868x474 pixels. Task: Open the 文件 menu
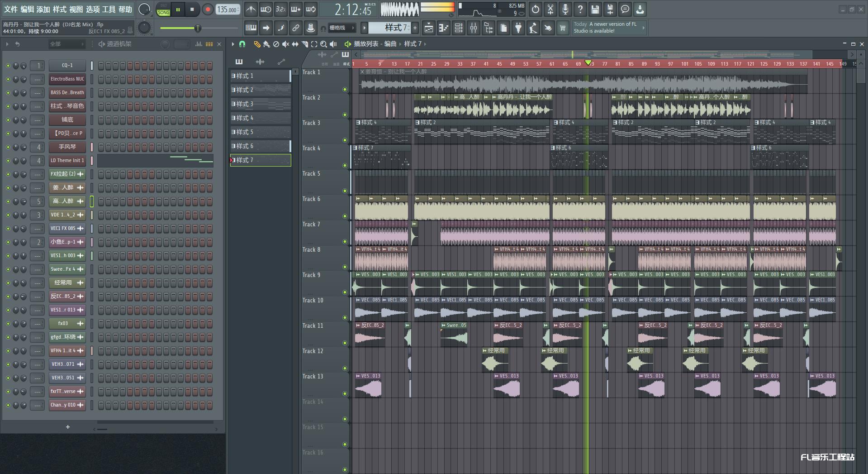click(x=10, y=9)
